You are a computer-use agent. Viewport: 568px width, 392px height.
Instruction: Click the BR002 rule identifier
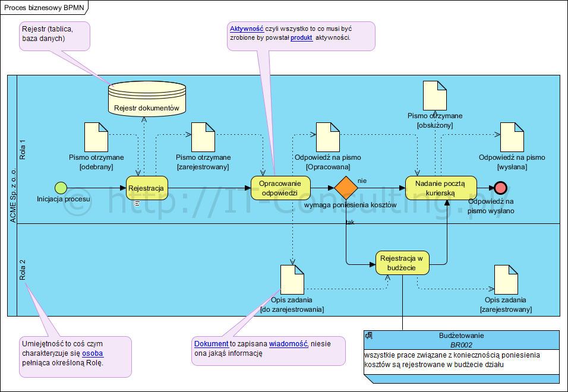point(461,345)
